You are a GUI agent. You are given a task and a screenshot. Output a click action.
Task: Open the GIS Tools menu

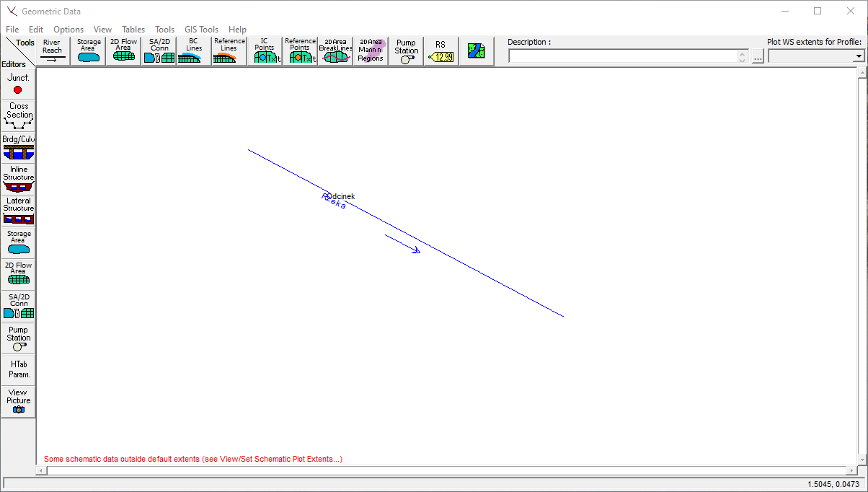pos(201,30)
